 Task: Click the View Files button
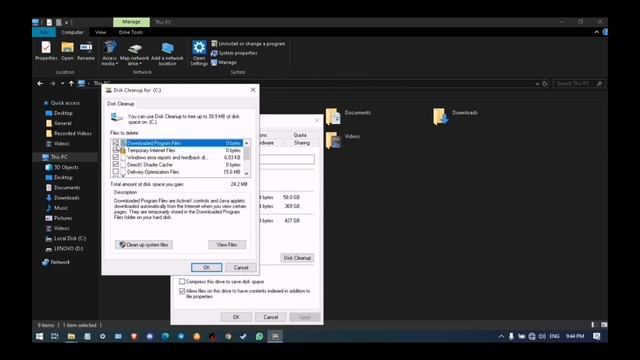(x=227, y=244)
